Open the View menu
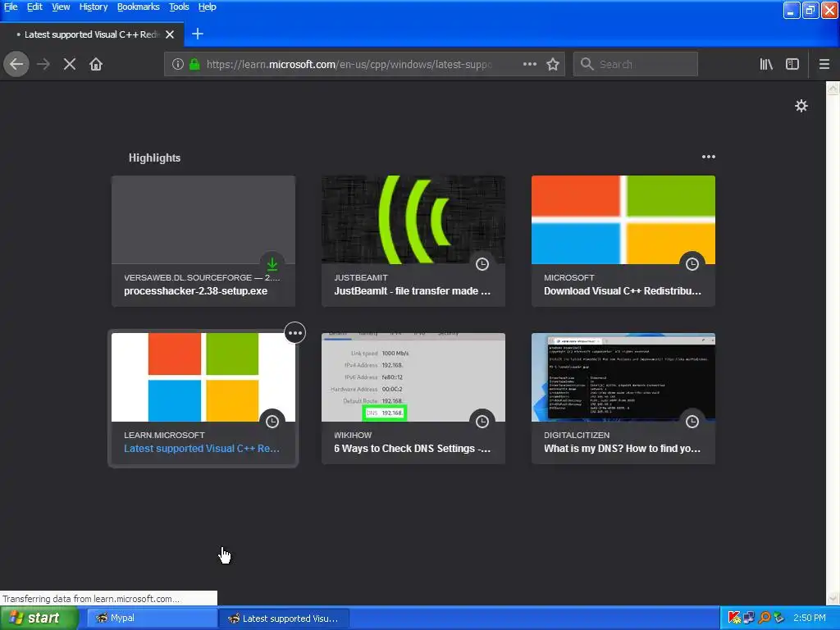Image resolution: width=840 pixels, height=630 pixels. (x=61, y=7)
